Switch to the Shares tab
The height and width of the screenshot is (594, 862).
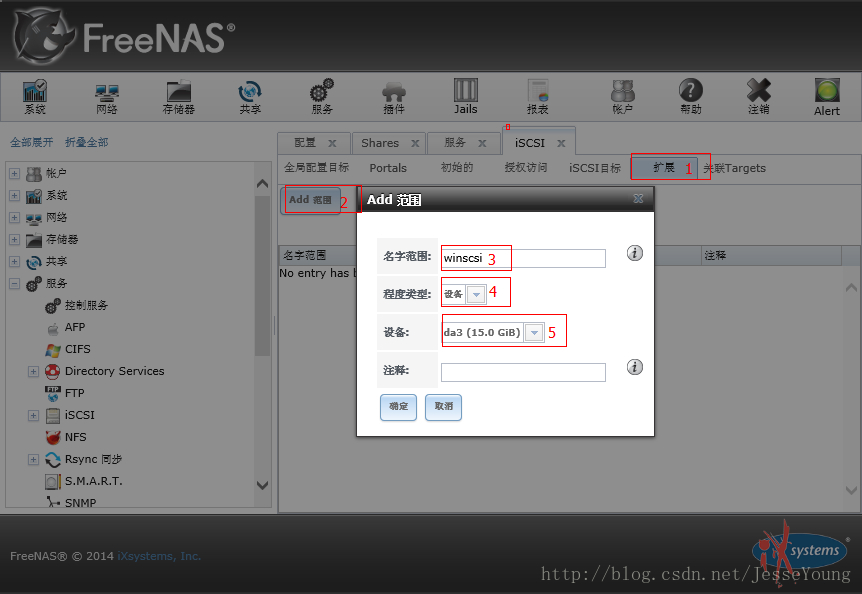[380, 143]
